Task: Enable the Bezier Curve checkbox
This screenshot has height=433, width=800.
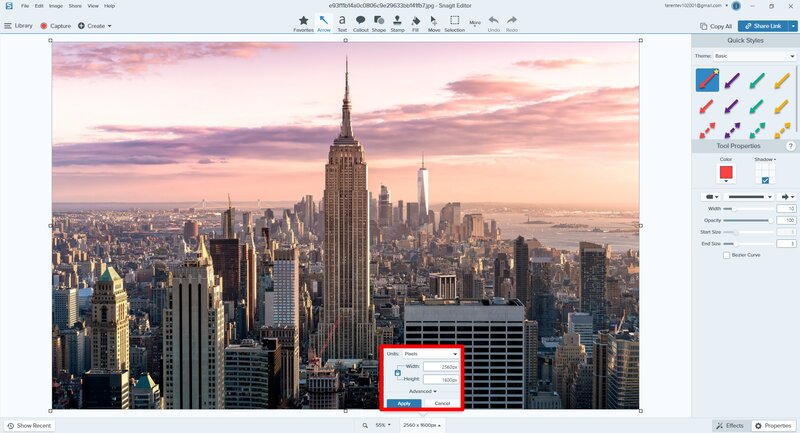Action: coord(726,255)
